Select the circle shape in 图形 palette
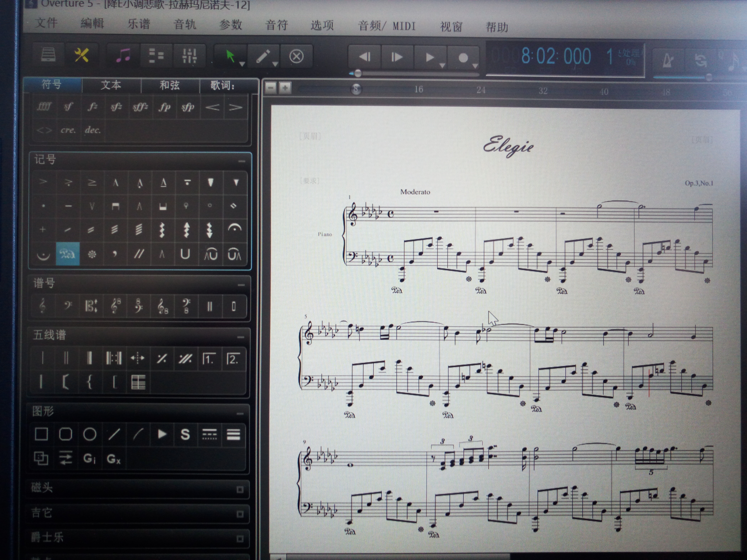 coord(89,434)
